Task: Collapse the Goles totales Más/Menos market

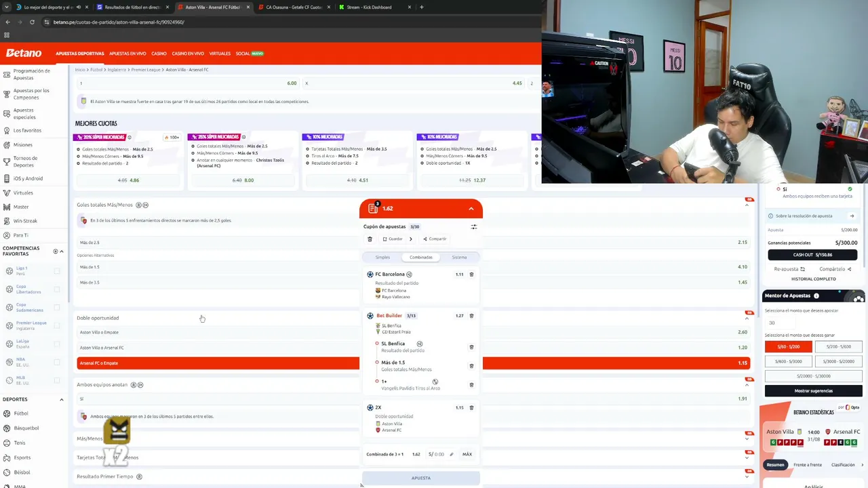Action: [747, 205]
